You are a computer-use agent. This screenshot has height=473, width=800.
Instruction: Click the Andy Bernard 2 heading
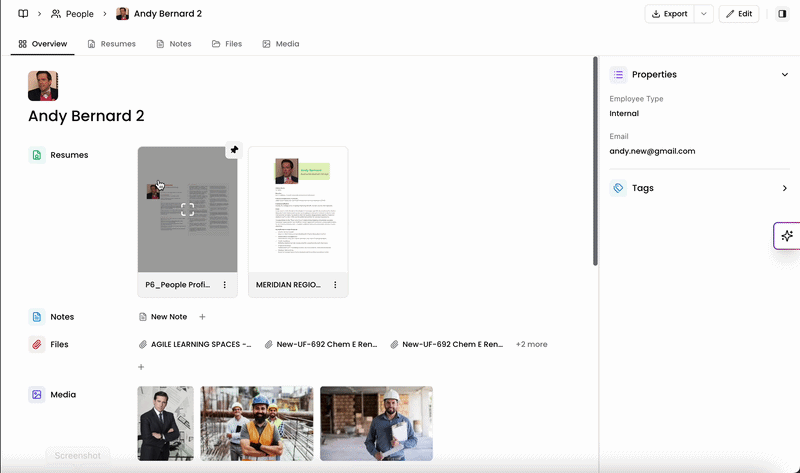[86, 116]
